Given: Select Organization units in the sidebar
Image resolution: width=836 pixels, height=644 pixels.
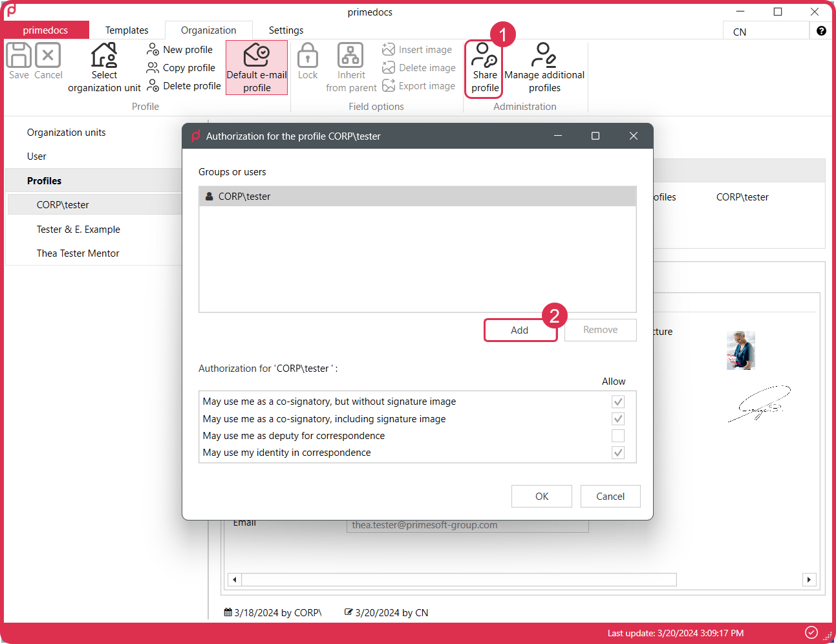Looking at the screenshot, I should (x=66, y=133).
